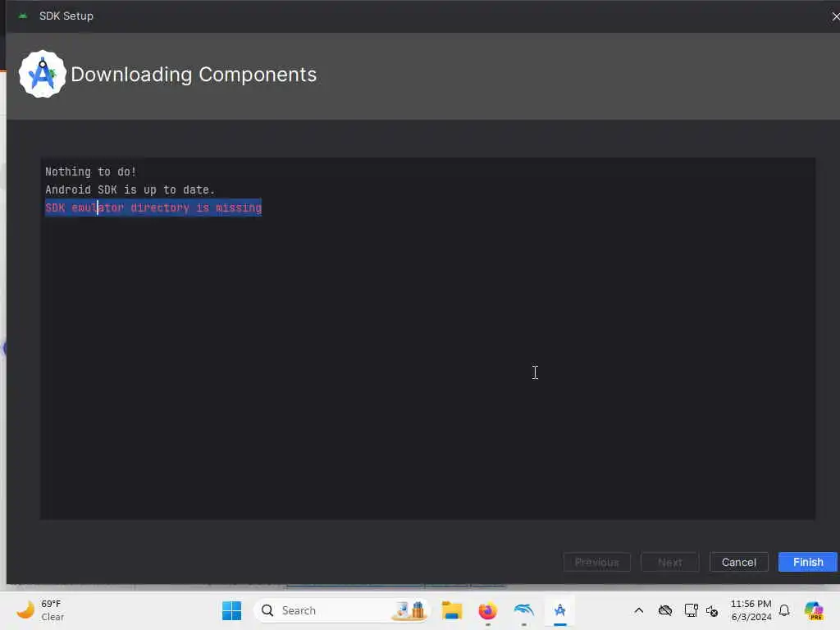Open Firefox from the taskbar

click(x=487, y=610)
